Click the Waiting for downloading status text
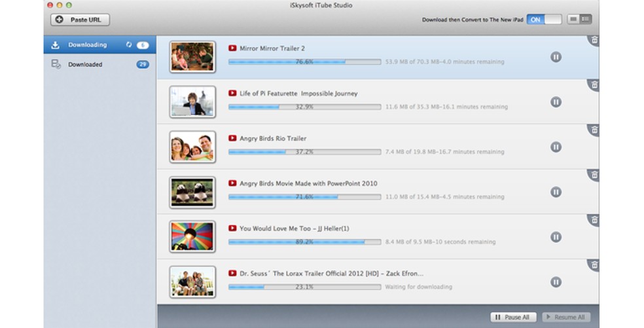This screenshot has width=644, height=328. (418, 287)
